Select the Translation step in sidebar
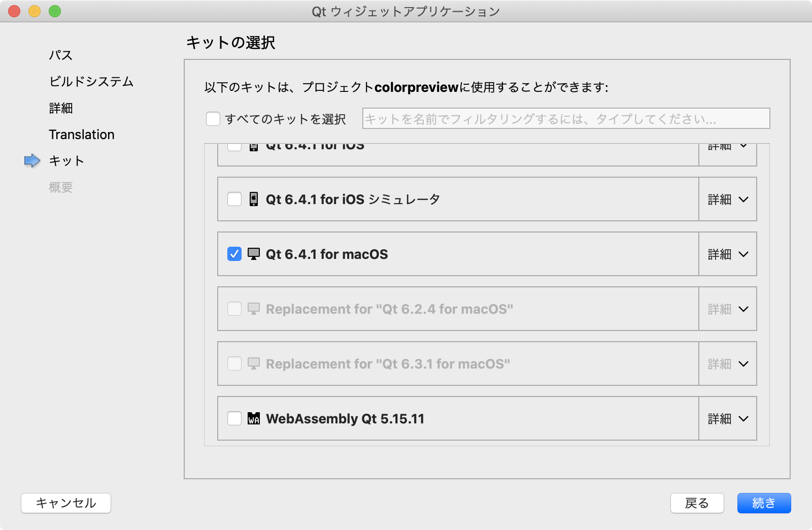This screenshot has width=812, height=530. 82,135
